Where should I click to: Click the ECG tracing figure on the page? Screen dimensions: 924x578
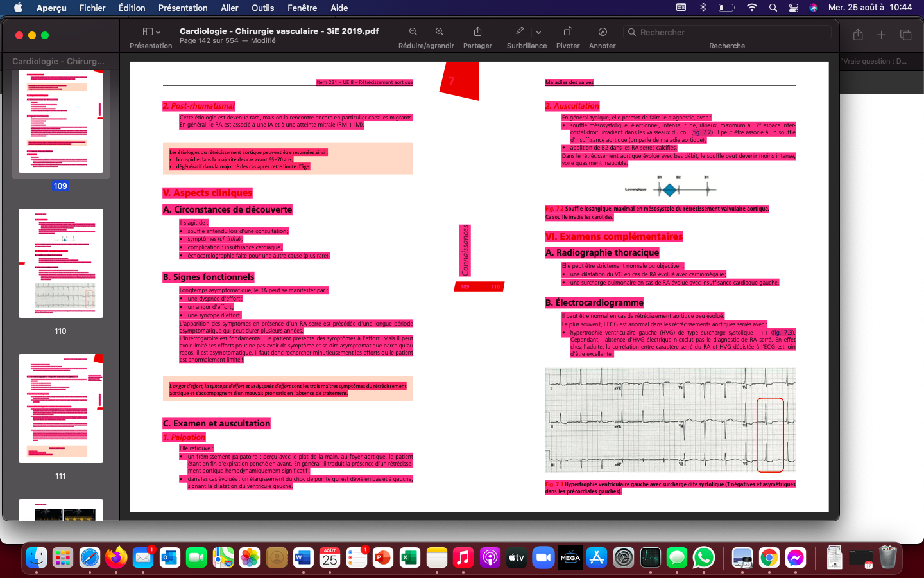[670, 421]
